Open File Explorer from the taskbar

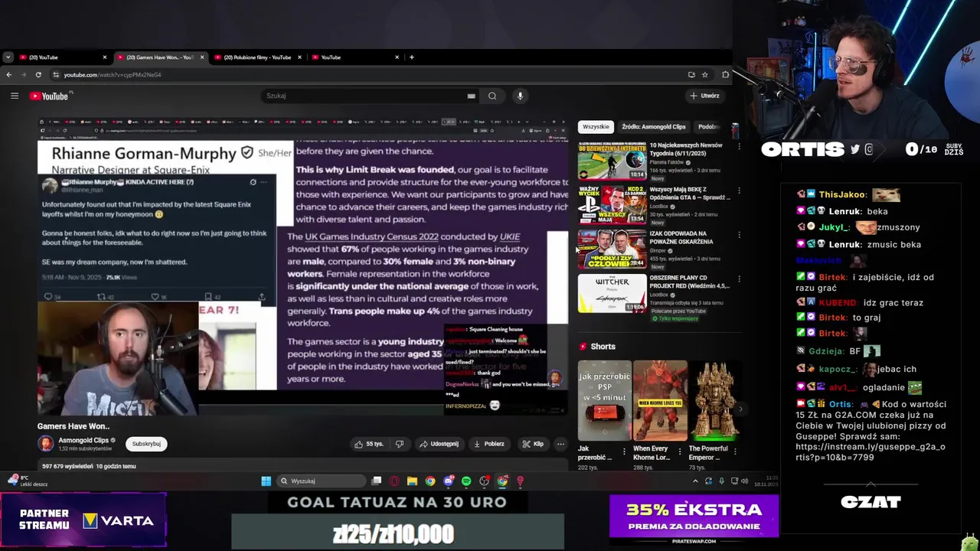pyautogui.click(x=412, y=481)
